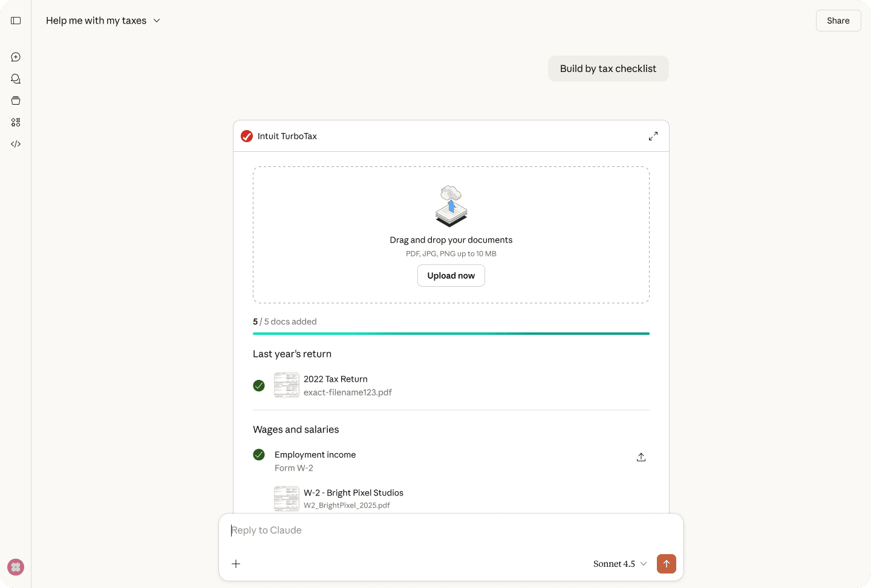Click the Upload now button
The image size is (871, 588).
(451, 276)
